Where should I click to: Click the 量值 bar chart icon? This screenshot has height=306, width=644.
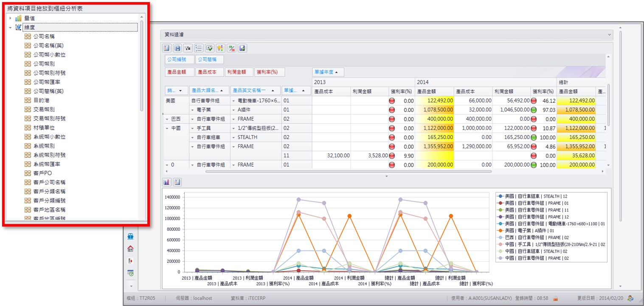coord(18,18)
